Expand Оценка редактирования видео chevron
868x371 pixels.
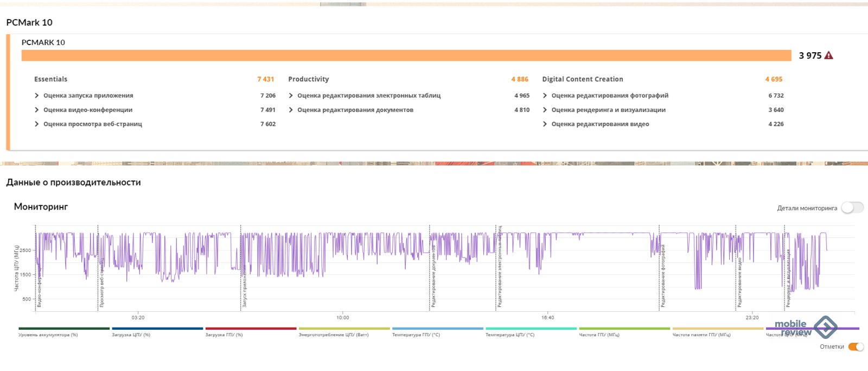click(x=545, y=124)
